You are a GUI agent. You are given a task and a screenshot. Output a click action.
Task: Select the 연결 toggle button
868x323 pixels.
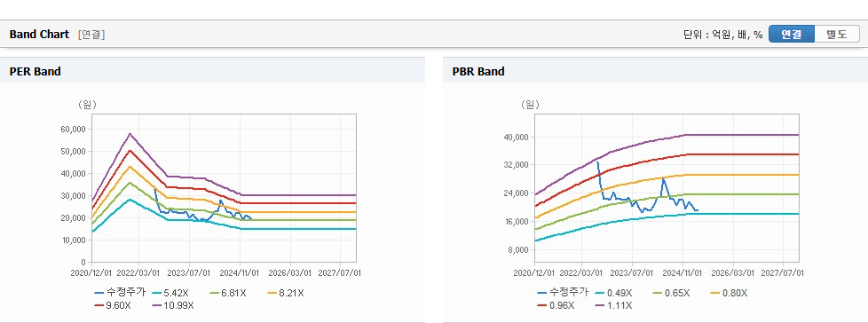pos(792,34)
